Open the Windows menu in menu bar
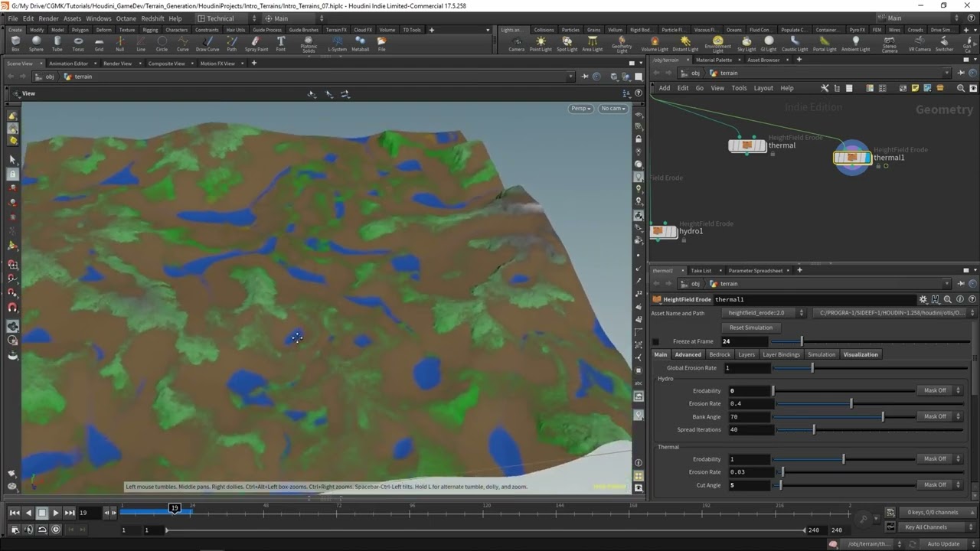Screen dimensions: 980x551 pos(98,18)
